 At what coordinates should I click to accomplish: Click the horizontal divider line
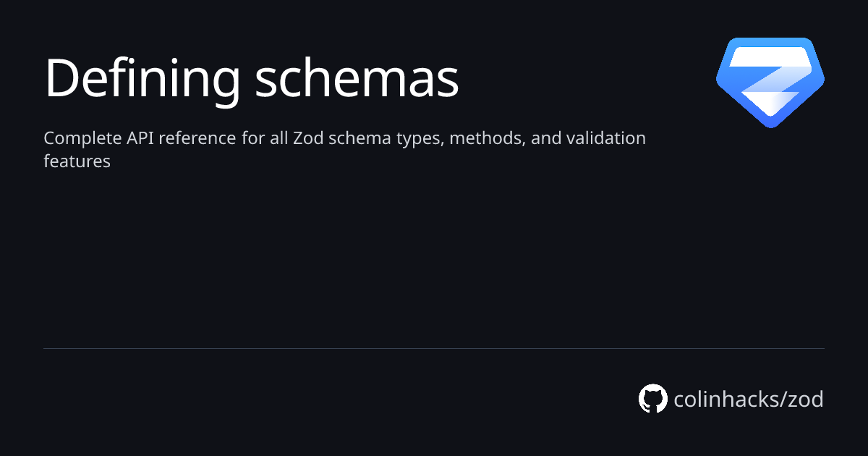[434, 348]
